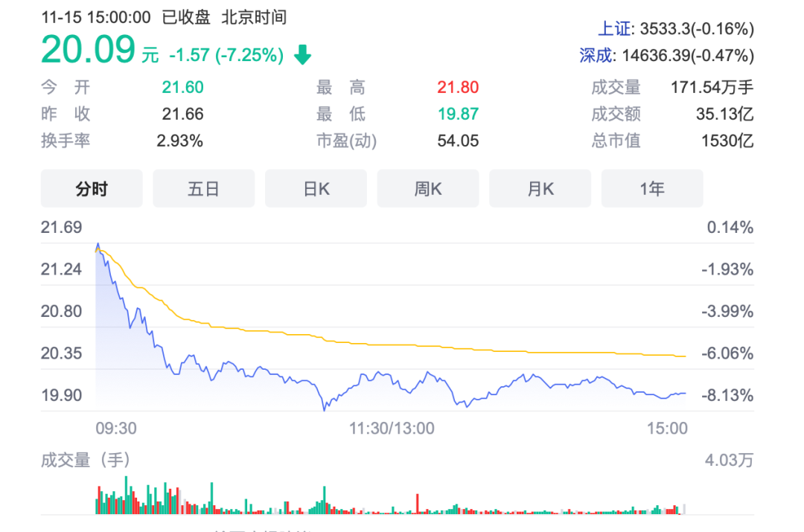Click the 换手率 value 2.93%
804x532 pixels.
(179, 141)
